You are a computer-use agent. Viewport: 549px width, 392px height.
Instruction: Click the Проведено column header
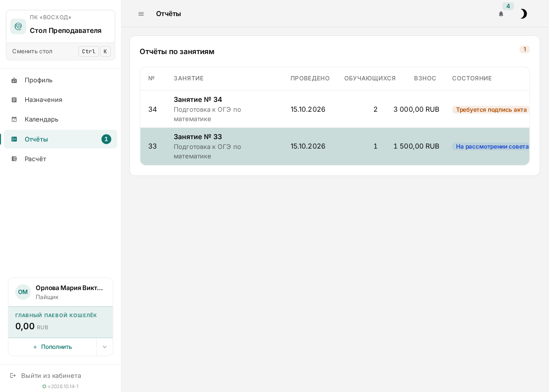click(310, 78)
